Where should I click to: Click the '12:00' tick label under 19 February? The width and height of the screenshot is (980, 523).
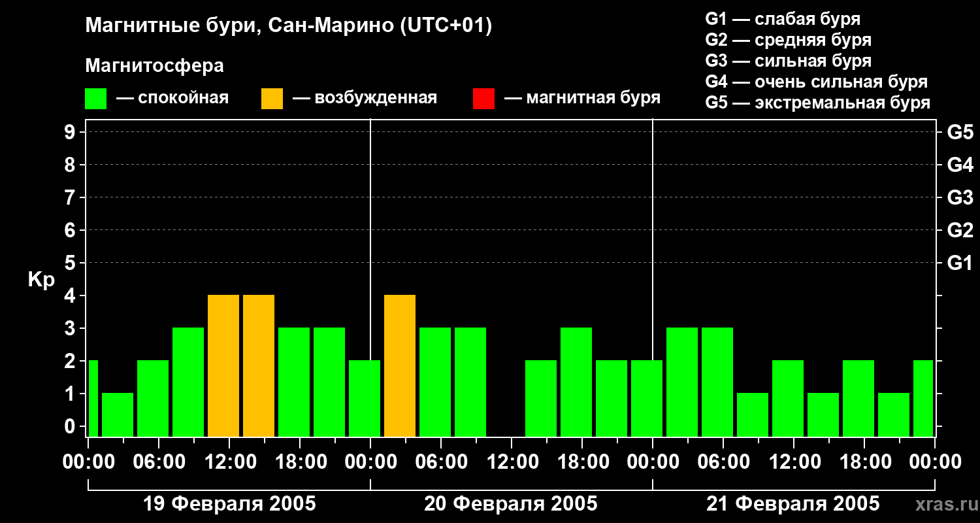[229, 462]
